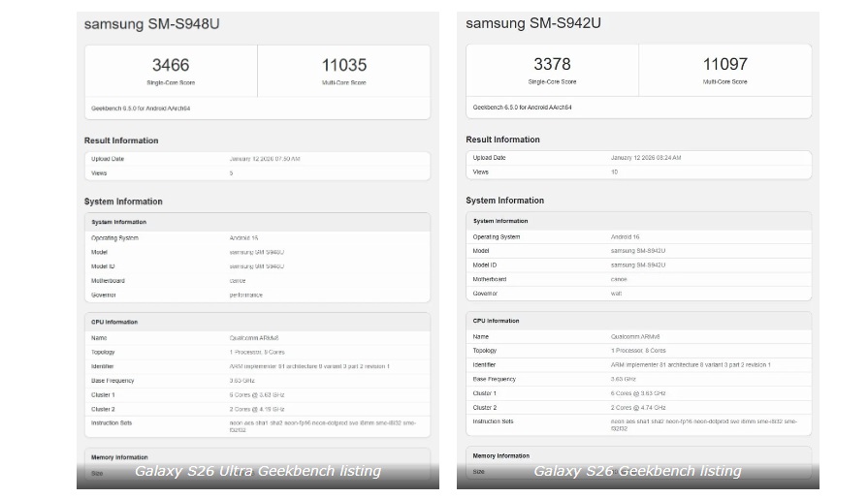
Task: Click 'Memory Information' header in SM-S948U listing
Action: click(x=119, y=458)
